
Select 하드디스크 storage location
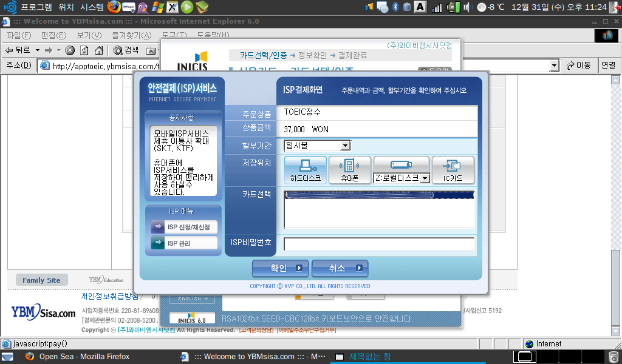pyautogui.click(x=305, y=170)
